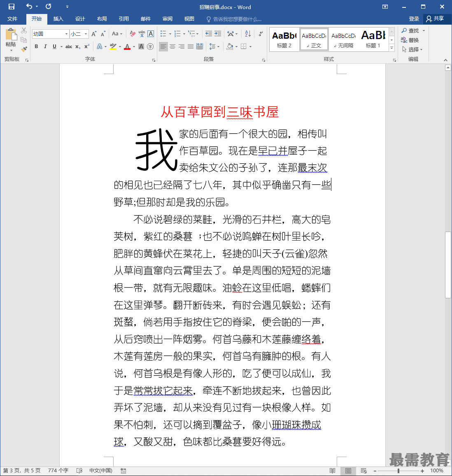Switch to the 布局 Layout tab
Image resolution: width=452 pixels, height=476 pixels.
click(x=102, y=19)
